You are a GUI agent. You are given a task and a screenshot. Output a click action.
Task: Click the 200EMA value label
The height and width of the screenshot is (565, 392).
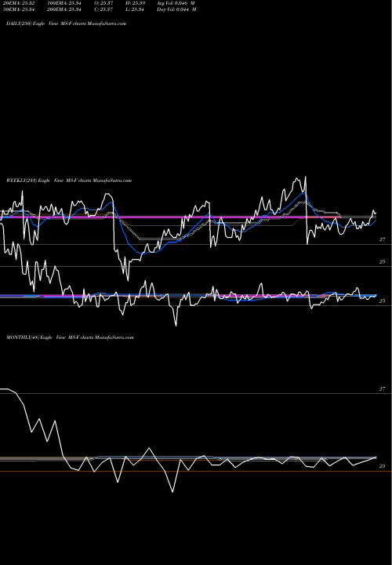click(64, 9)
